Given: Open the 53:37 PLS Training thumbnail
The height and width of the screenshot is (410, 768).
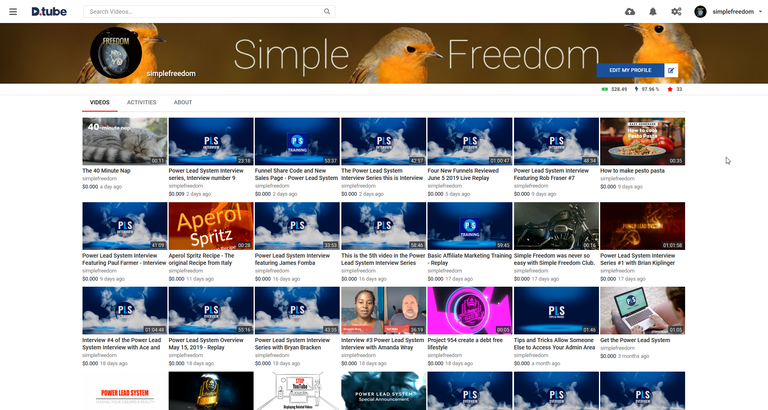Looking at the screenshot, I should click(297, 141).
